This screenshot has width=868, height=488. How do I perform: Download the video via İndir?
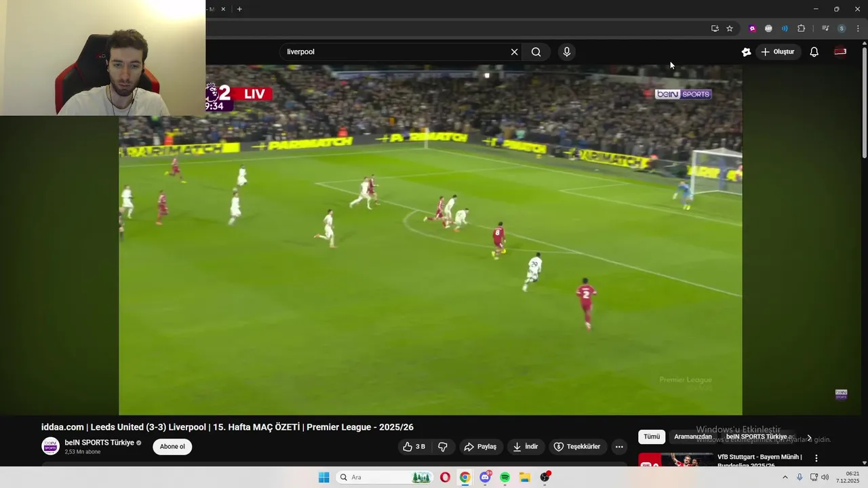pyautogui.click(x=526, y=447)
